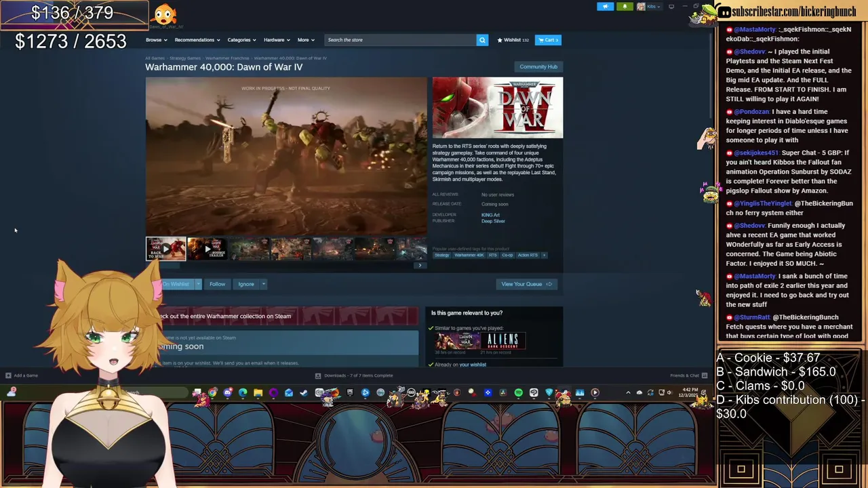
Task: Click the store search magnifier button
Action: (x=482, y=40)
